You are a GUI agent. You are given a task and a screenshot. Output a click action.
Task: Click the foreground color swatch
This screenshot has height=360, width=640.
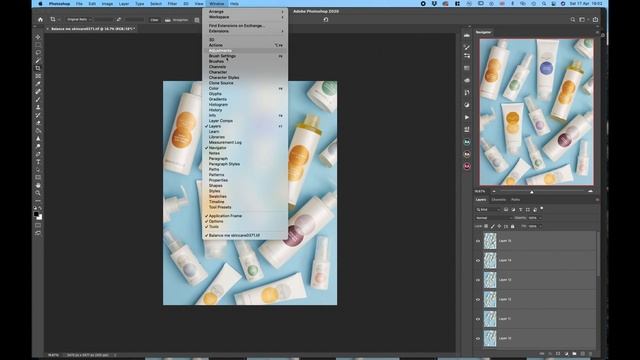[36, 214]
